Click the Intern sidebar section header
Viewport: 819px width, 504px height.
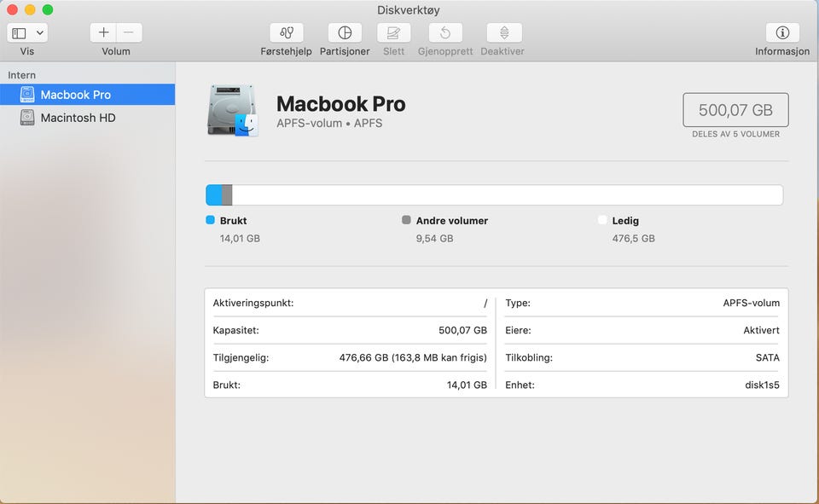pyautogui.click(x=22, y=75)
